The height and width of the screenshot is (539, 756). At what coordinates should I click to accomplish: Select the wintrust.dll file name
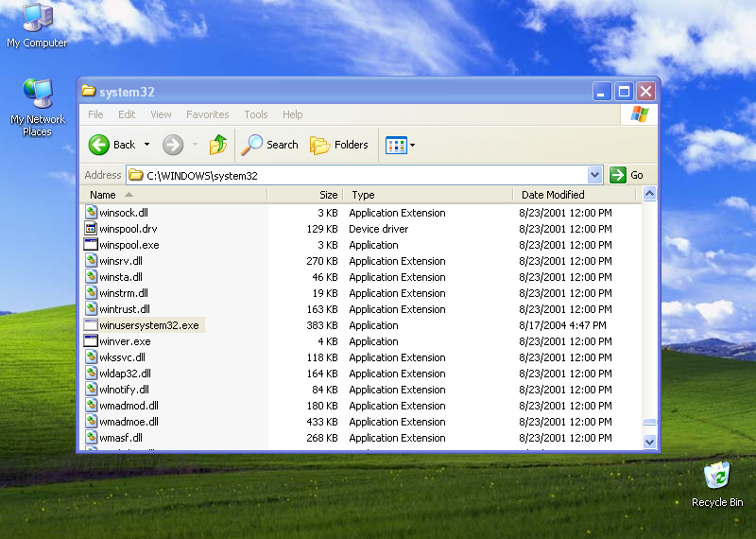pyautogui.click(x=125, y=309)
